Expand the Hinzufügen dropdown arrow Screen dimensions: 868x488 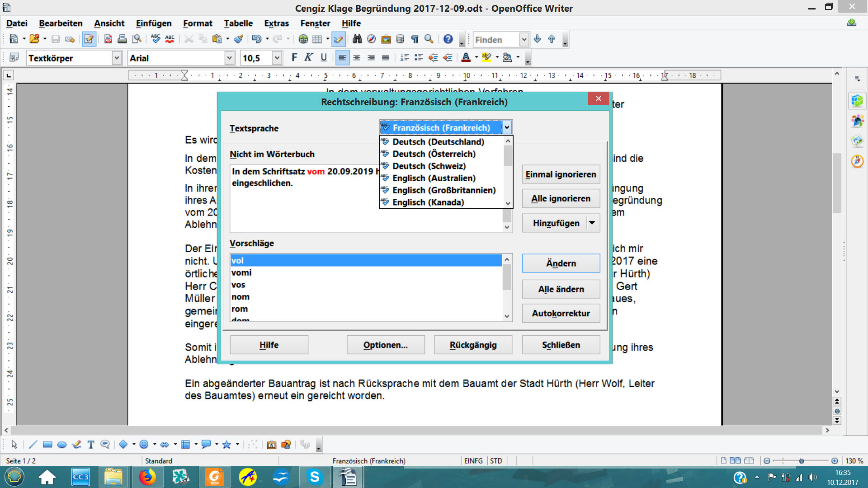pyautogui.click(x=592, y=223)
